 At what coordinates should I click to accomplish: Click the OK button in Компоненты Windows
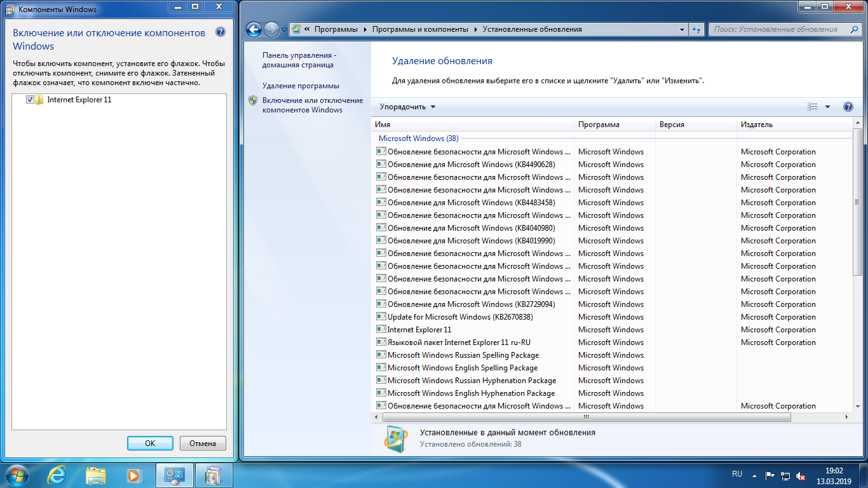[150, 444]
